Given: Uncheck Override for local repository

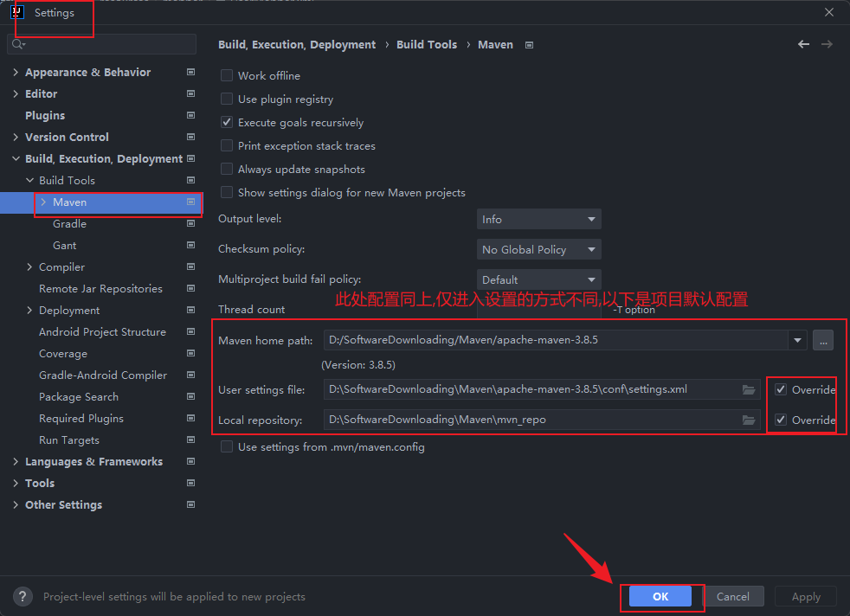Looking at the screenshot, I should [780, 420].
